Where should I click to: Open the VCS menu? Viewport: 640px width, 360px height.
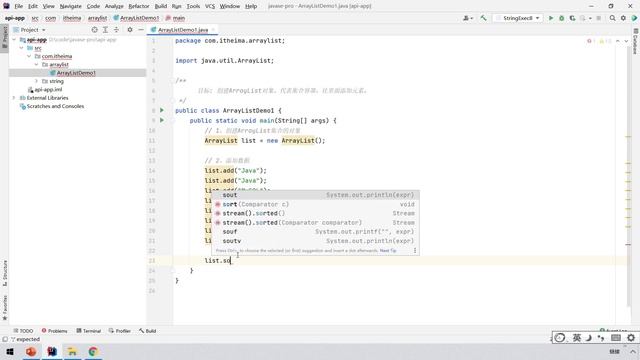tap(210, 6)
